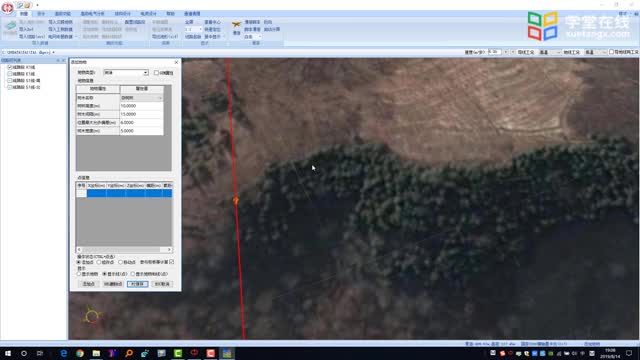Click the leftmost button in the dialog's bottom row

[89, 284]
